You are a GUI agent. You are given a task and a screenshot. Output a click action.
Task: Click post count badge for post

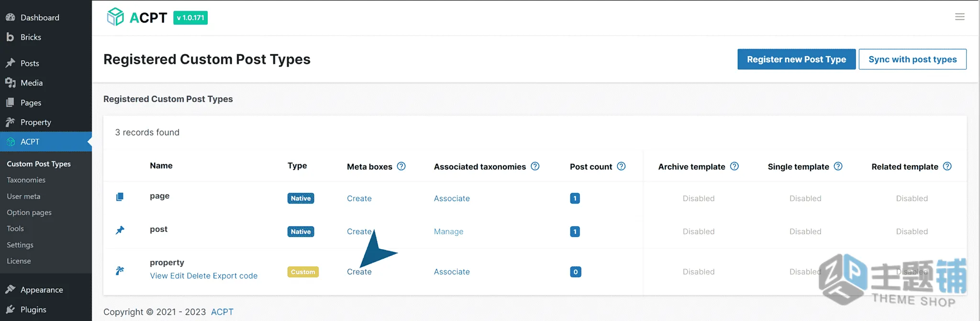[x=575, y=231]
